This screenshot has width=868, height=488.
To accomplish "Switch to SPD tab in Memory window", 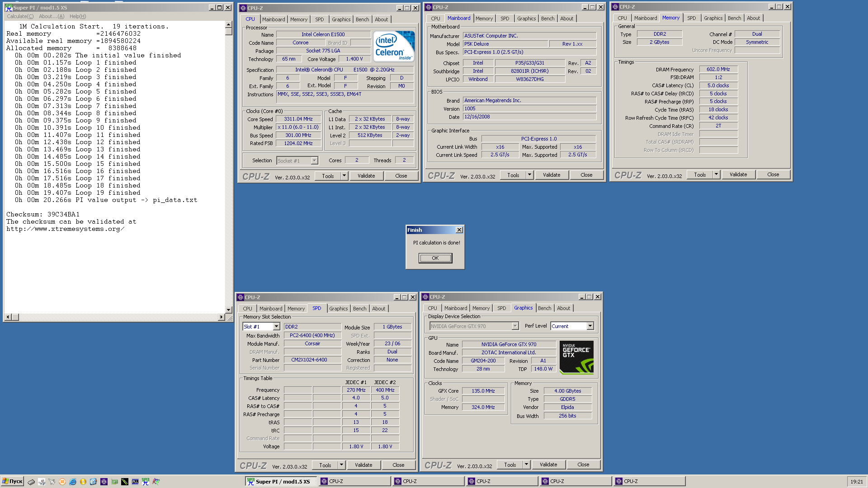I will [x=691, y=18].
